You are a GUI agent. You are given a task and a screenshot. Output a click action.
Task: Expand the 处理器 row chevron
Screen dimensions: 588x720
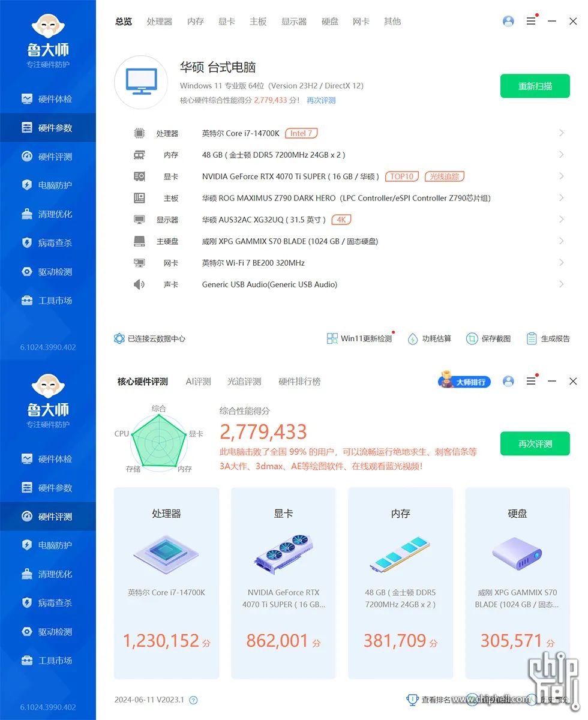pyautogui.click(x=562, y=133)
